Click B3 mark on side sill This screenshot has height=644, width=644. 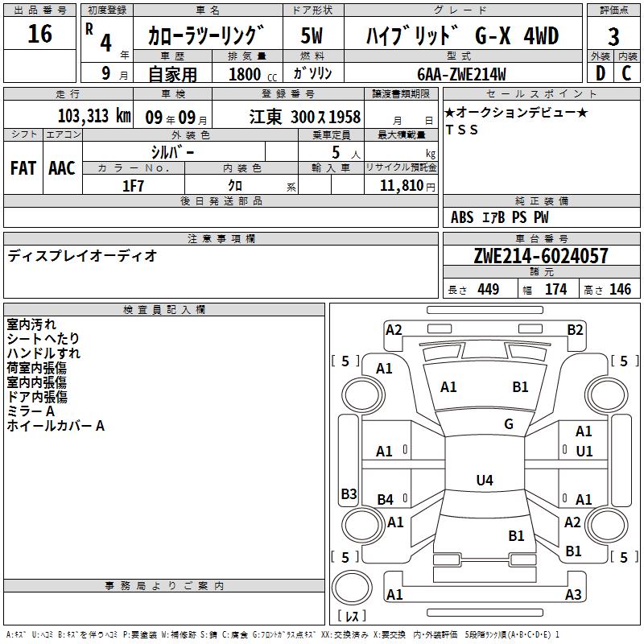click(x=349, y=493)
